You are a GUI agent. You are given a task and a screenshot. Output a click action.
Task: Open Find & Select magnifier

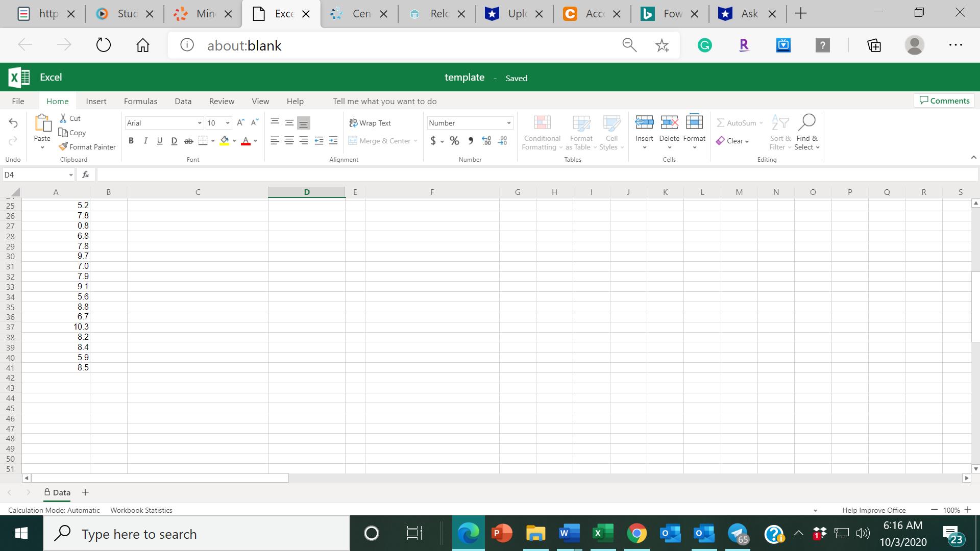click(x=806, y=122)
